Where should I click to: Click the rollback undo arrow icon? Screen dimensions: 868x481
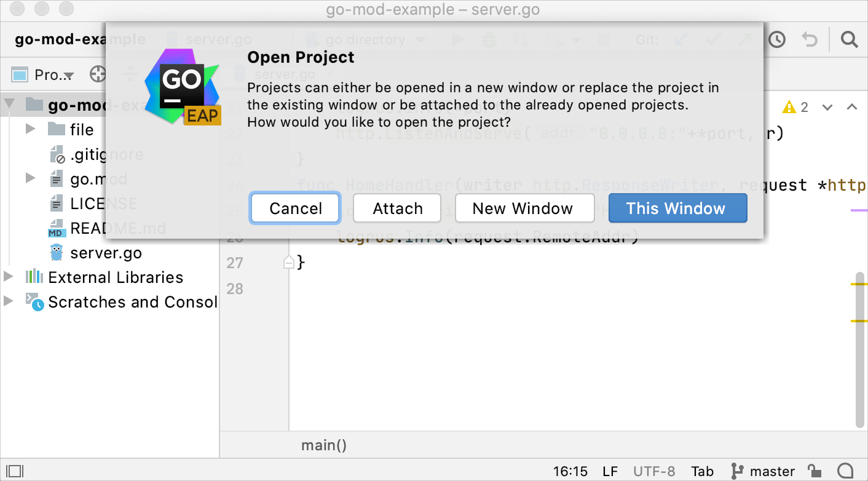pyautogui.click(x=810, y=40)
